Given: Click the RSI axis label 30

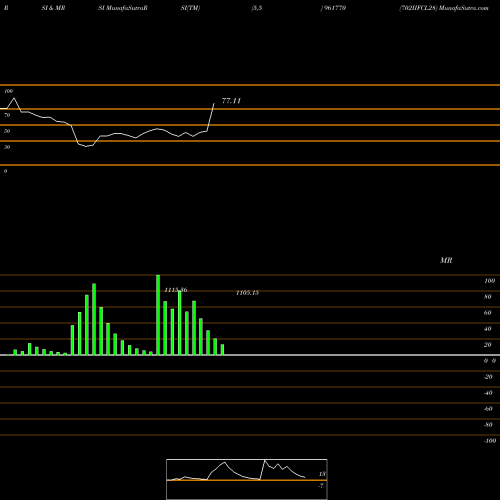Looking at the screenshot, I should click(7, 147).
